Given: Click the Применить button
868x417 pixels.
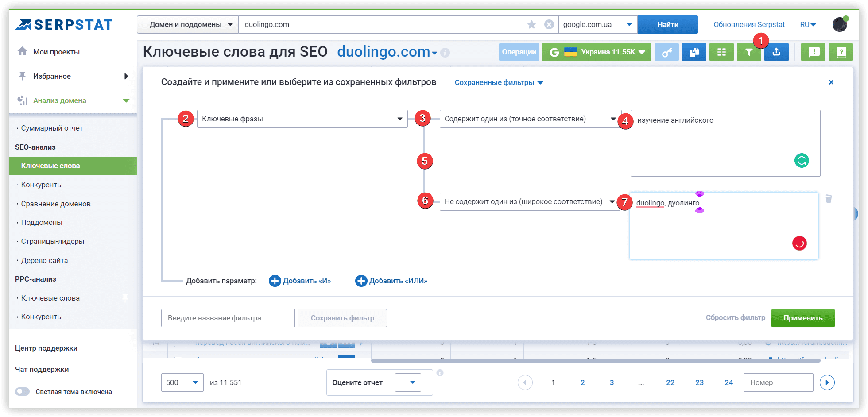Looking at the screenshot, I should (803, 318).
